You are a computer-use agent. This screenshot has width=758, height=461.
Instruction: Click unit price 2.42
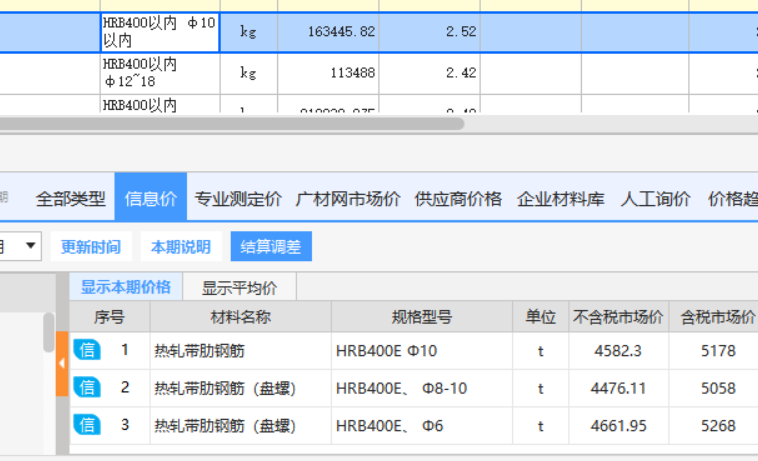[461, 73]
